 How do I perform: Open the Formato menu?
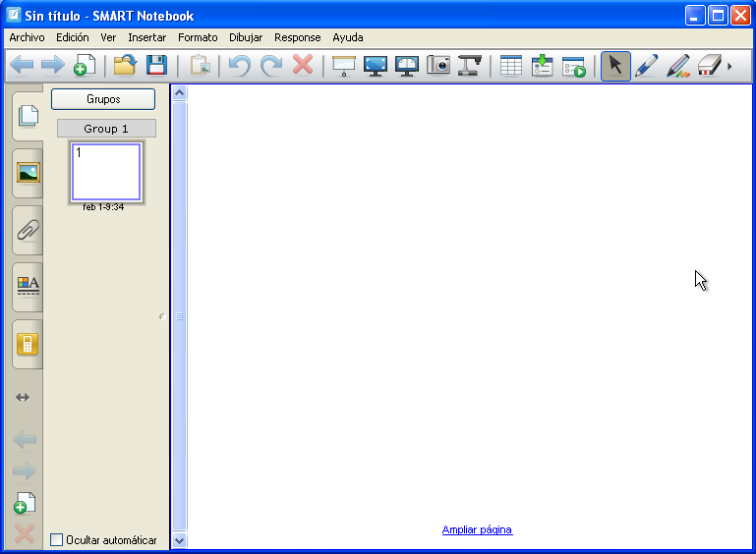(x=198, y=37)
